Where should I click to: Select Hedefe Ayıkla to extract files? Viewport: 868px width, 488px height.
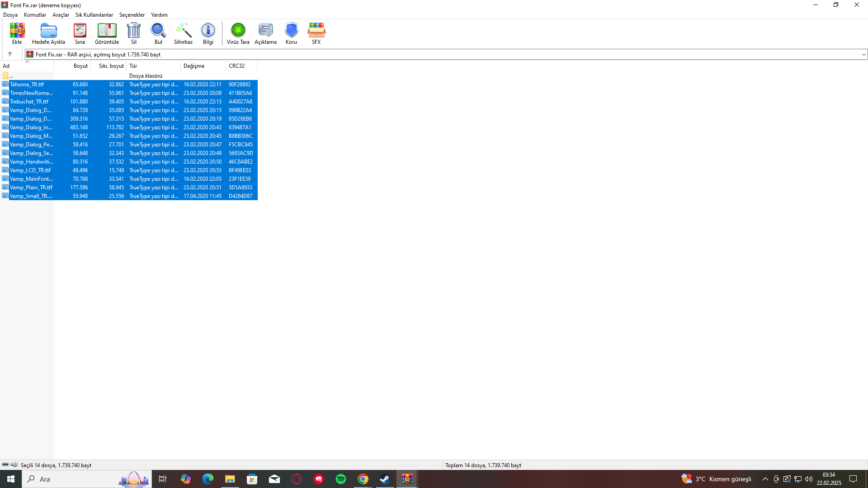[x=48, y=33]
